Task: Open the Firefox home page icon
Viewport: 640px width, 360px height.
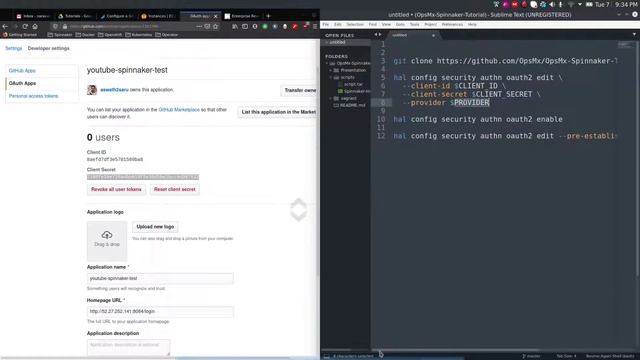Action: 35,27
